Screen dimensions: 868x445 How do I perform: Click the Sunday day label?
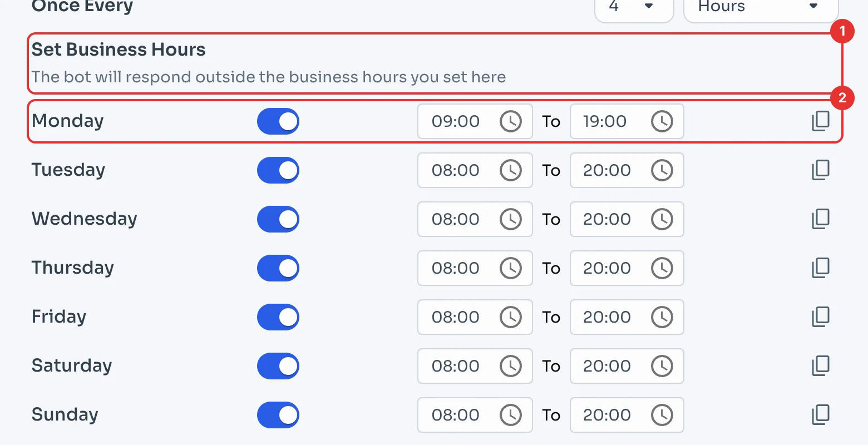coord(65,415)
